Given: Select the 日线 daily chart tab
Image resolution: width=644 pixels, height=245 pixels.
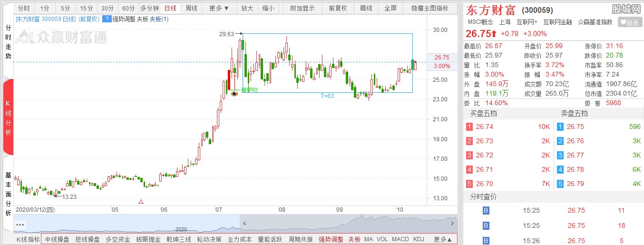Looking at the screenshot, I should click(x=170, y=8).
